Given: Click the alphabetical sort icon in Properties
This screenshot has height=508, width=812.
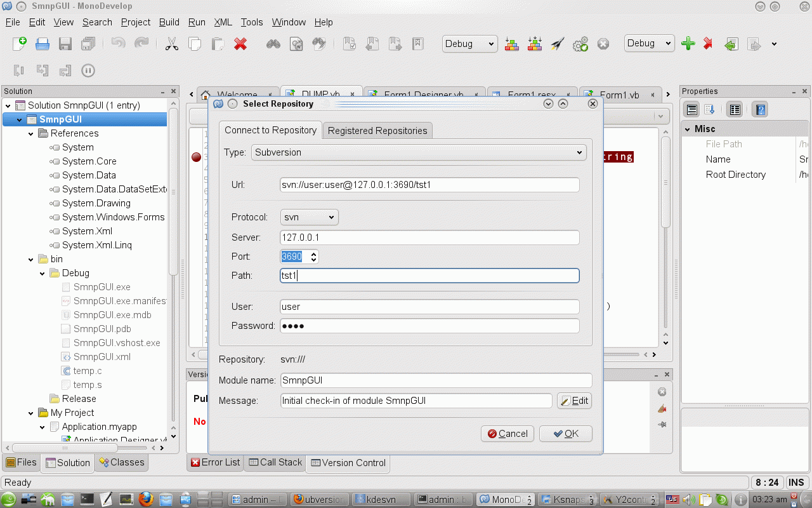Looking at the screenshot, I should pyautogui.click(x=709, y=109).
